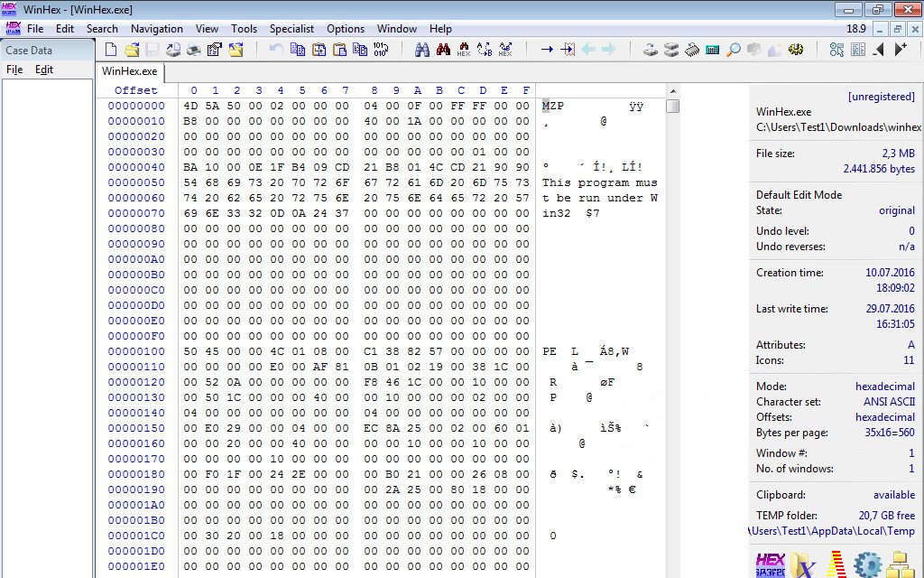The height and width of the screenshot is (578, 924).
Task: Open the Navigation menu
Action: click(156, 29)
